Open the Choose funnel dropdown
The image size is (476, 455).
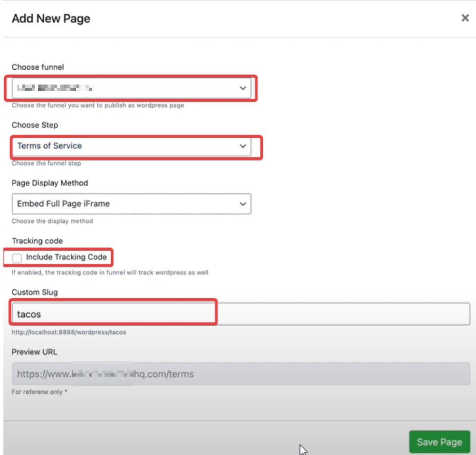click(x=131, y=88)
